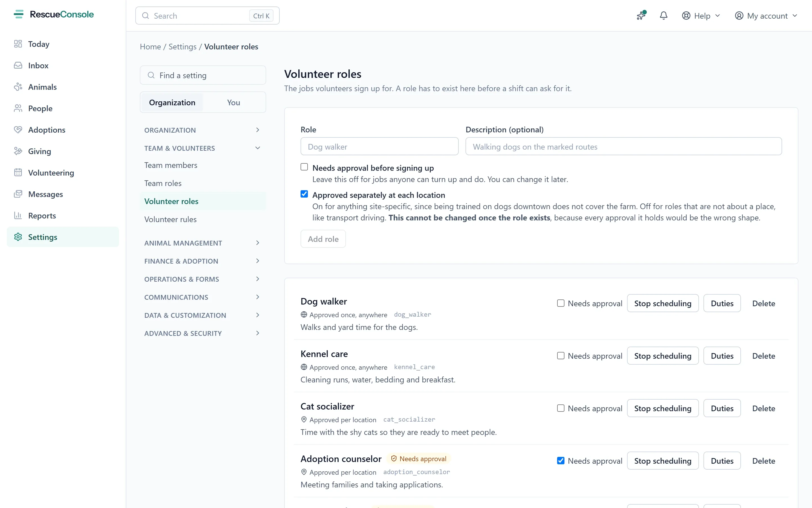Click the Settings gear icon
Screen dimensions: 812x508
tap(18, 237)
